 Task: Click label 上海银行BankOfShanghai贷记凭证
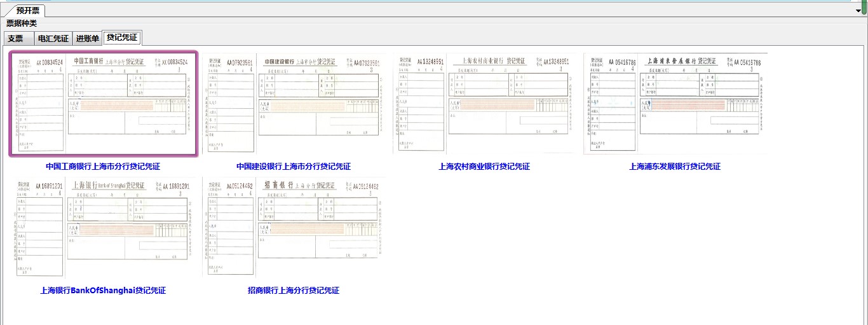coord(103,291)
